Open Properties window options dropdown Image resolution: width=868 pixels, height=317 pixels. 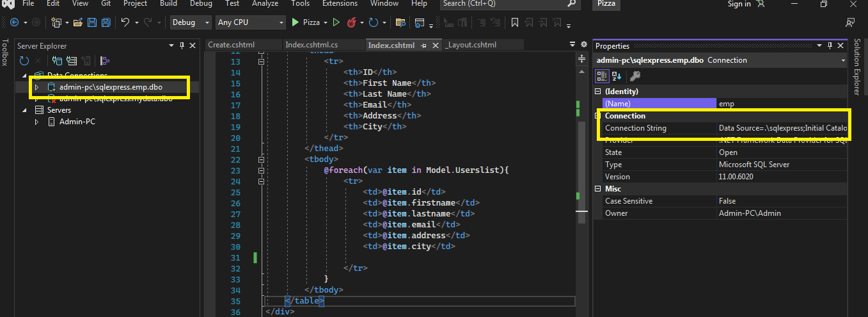point(819,46)
